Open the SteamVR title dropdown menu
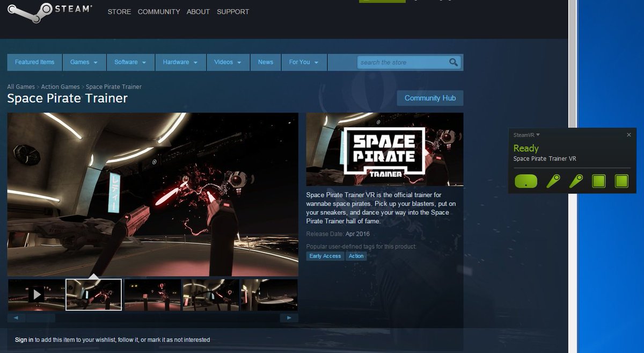 [x=526, y=135]
